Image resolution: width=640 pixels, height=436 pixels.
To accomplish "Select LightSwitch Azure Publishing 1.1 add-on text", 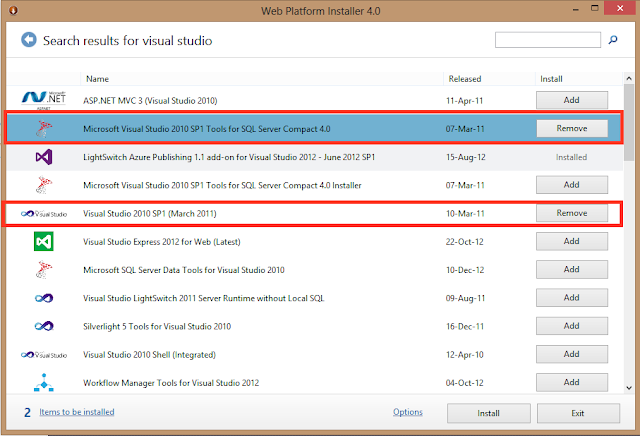I will (229, 157).
